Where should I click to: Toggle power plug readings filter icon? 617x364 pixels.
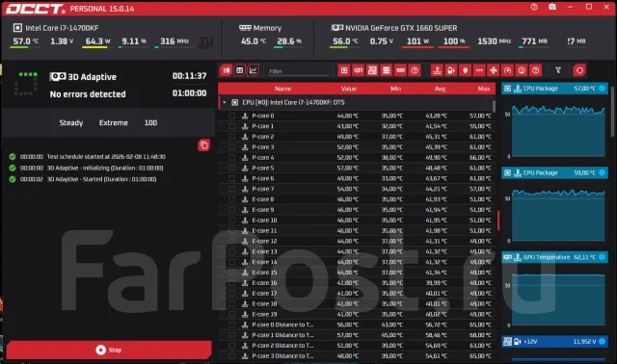465,70
